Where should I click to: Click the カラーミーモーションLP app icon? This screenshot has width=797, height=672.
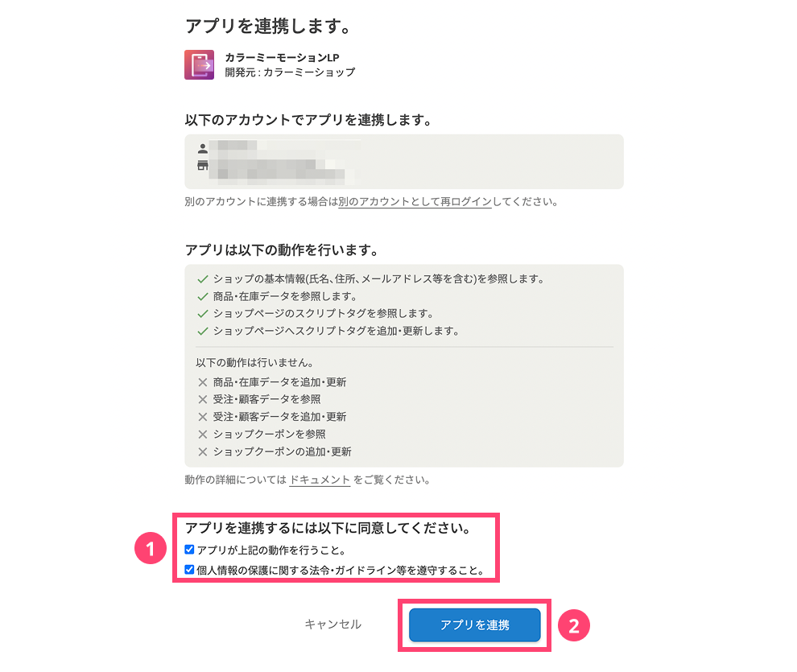click(x=199, y=65)
